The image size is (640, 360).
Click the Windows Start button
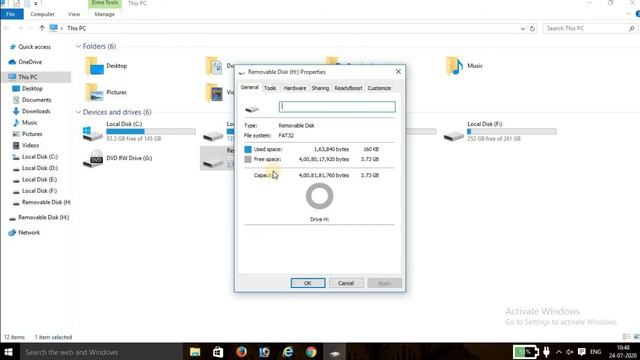click(9, 352)
